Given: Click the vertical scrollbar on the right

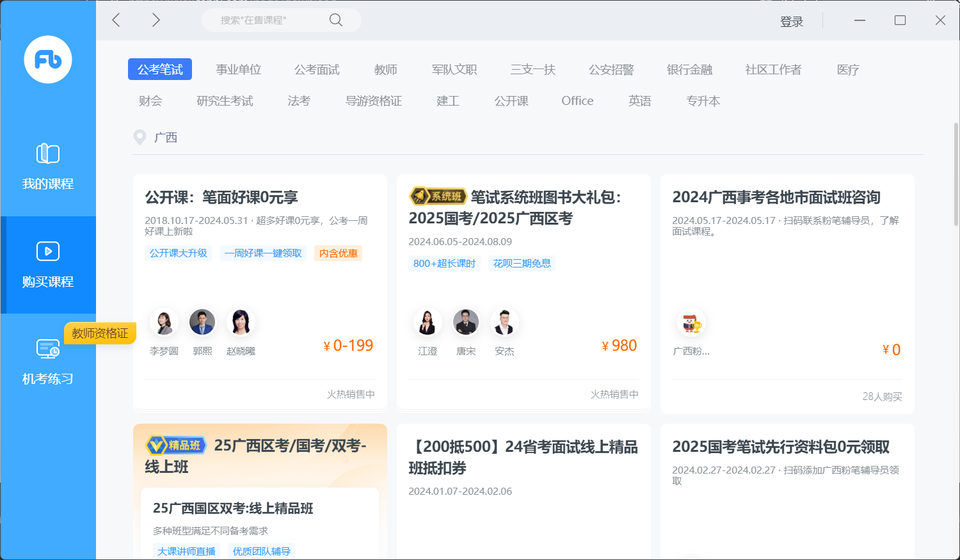Looking at the screenshot, I should point(956,174).
